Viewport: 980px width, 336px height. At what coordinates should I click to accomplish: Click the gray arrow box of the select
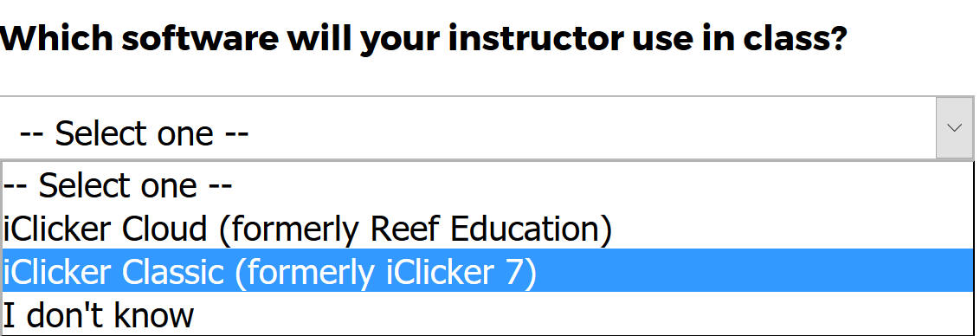pyautogui.click(x=954, y=127)
